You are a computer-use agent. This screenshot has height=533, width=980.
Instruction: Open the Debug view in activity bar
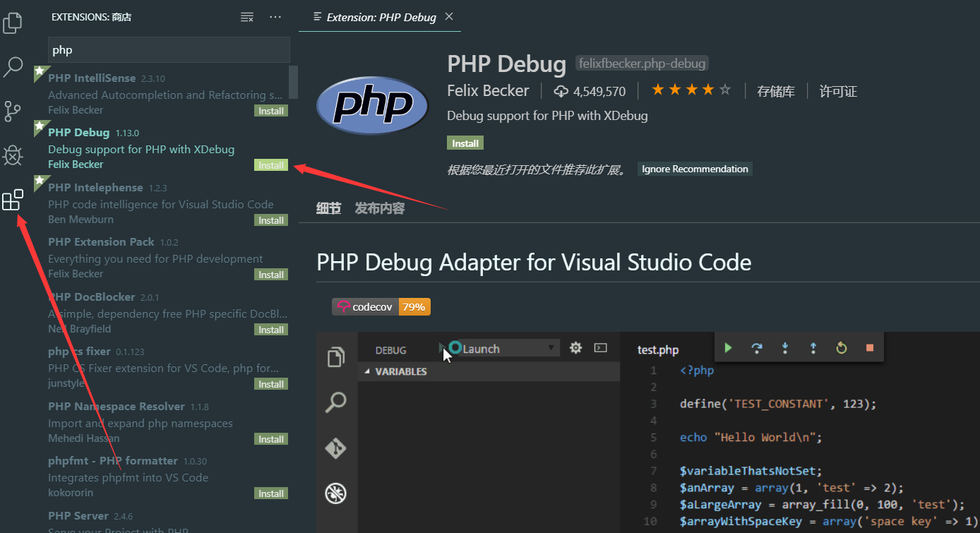(13, 156)
